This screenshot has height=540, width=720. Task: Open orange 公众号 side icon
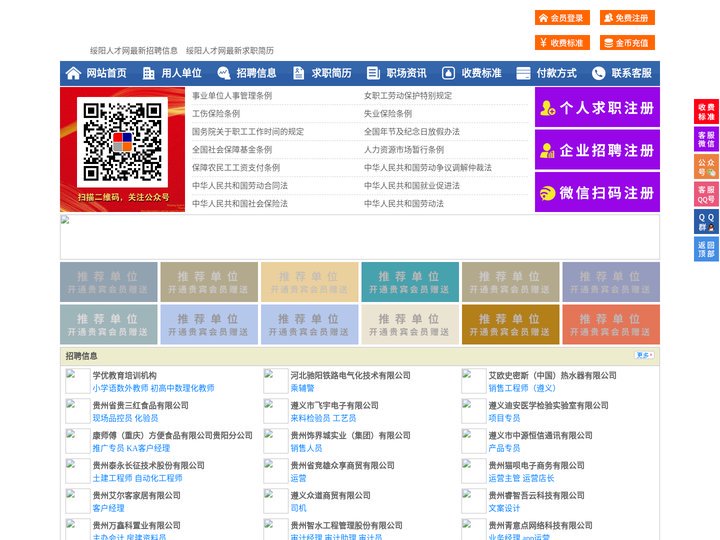tap(706, 167)
